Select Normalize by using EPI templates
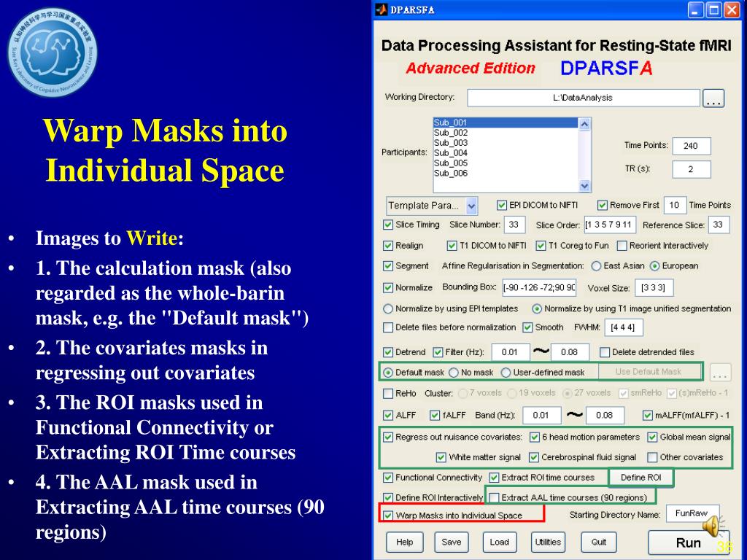This screenshot has width=747, height=560. [x=388, y=309]
